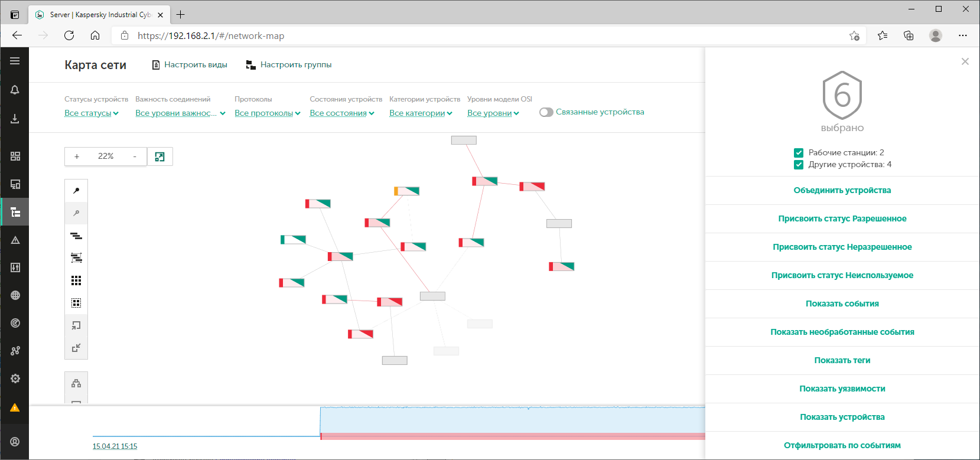Viewport: 980px width, 460px height.
Task: Click the orange warning indicator in sidebar
Action: tap(15, 407)
